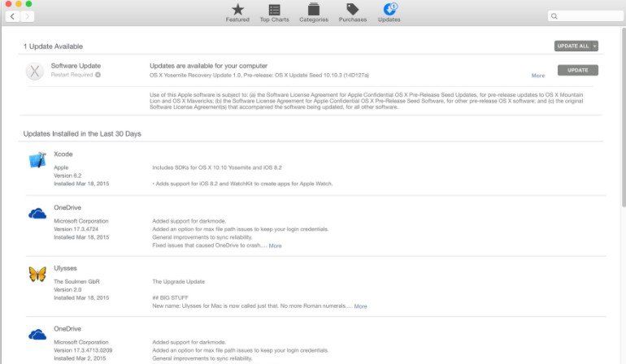
Task: Click 'The Soulmen GbR' developer text
Action: pyautogui.click(x=76, y=282)
